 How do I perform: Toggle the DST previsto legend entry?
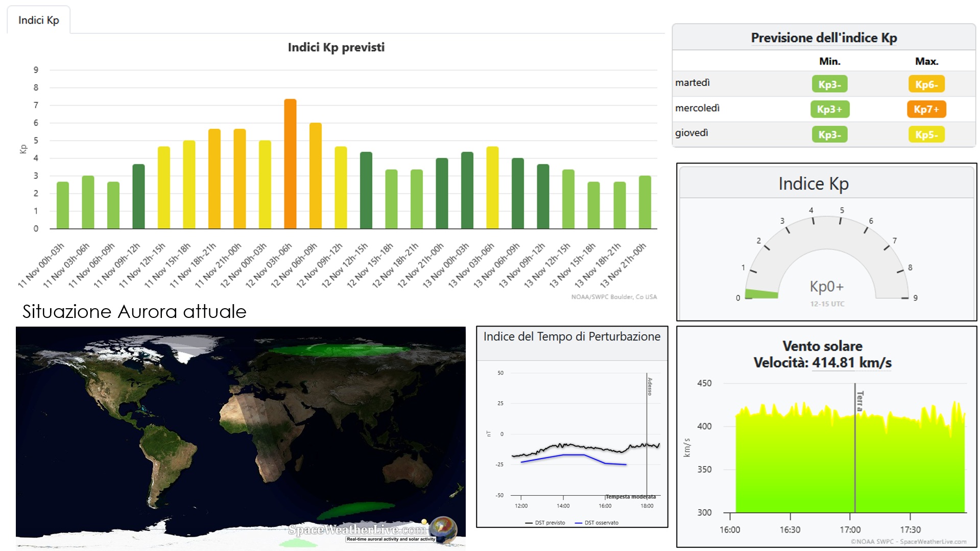[x=545, y=523]
